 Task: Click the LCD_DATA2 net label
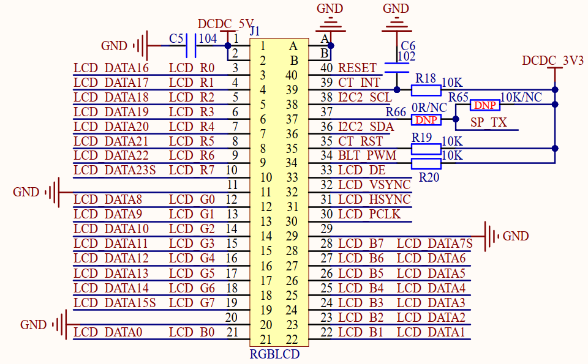[x=431, y=318]
